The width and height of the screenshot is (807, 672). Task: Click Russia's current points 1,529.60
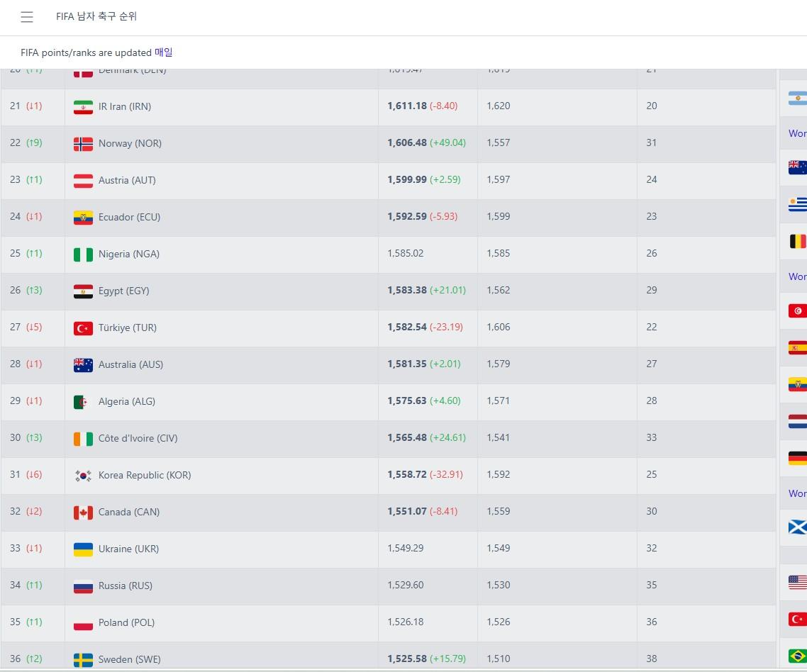pos(406,586)
